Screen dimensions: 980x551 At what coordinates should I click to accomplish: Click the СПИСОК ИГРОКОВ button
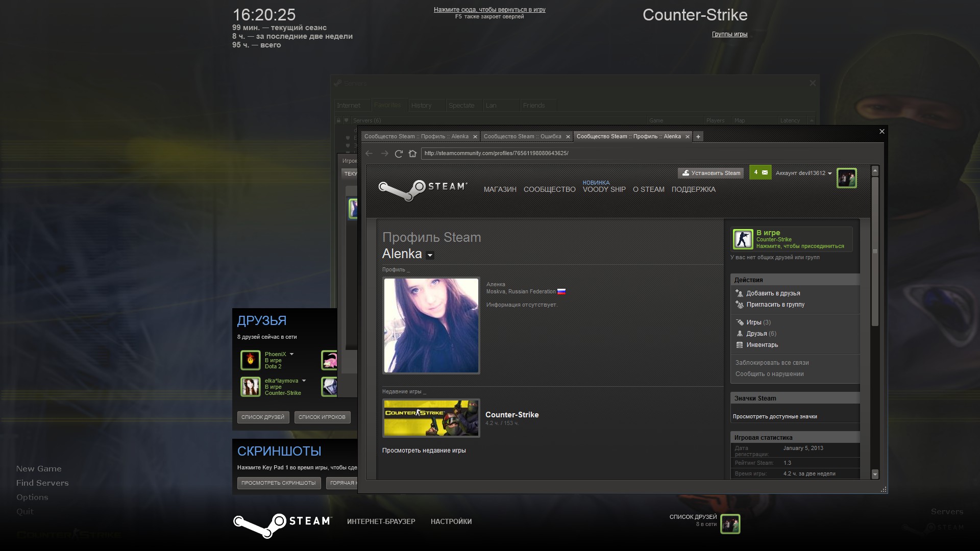point(322,417)
